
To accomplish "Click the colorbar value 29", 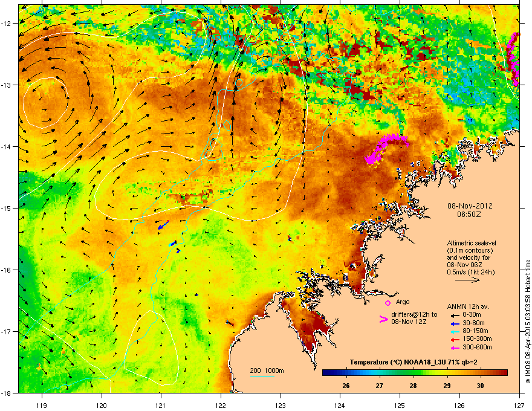I will click(x=447, y=386).
